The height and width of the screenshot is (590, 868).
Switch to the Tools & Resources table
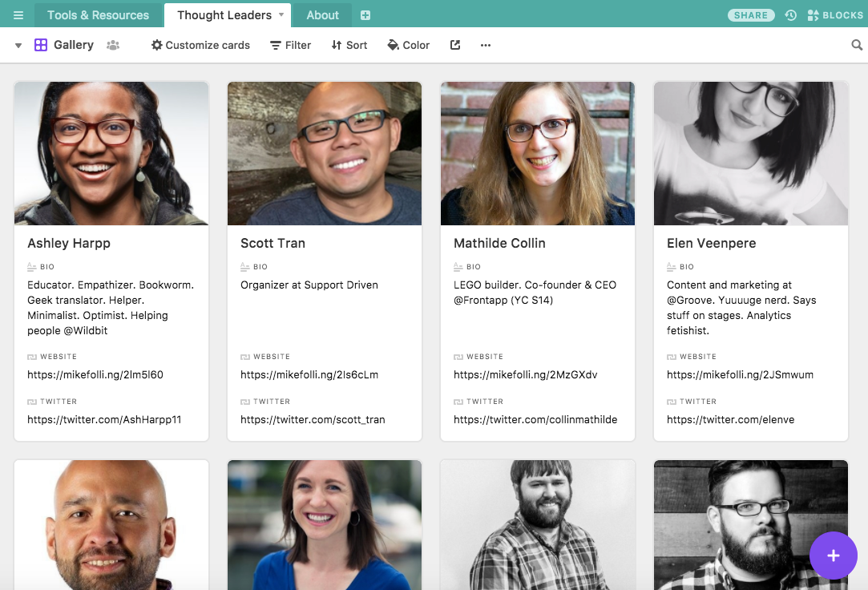99,14
